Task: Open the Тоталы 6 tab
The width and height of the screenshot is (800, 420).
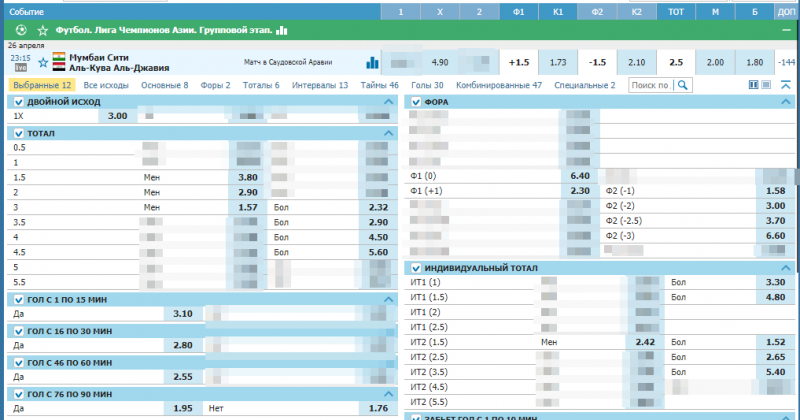Action: (261, 86)
